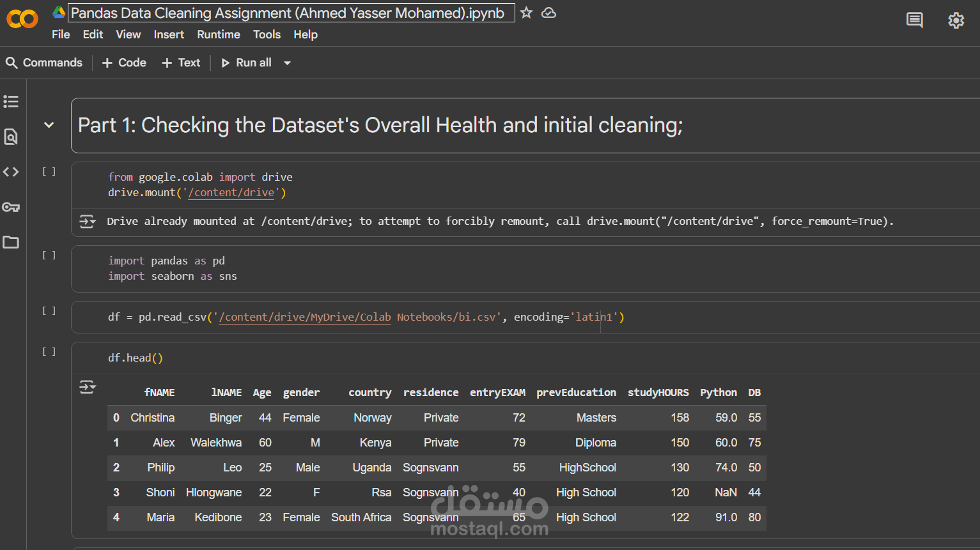Star the notebook
980x550 pixels.
click(526, 13)
